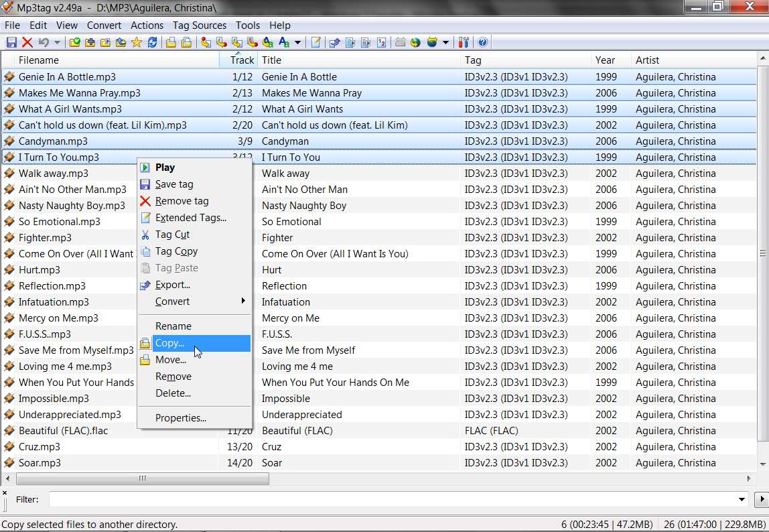
Task: Choose 'Delete...' from the context menu
Action: click(195, 393)
